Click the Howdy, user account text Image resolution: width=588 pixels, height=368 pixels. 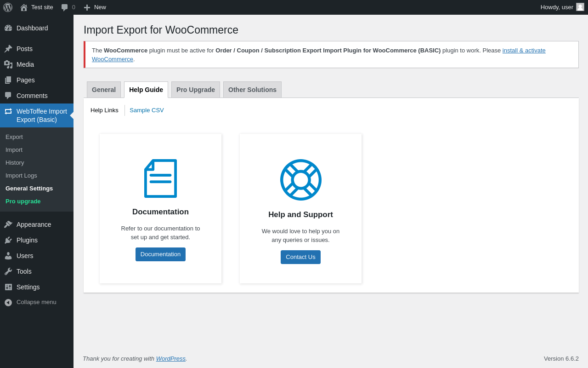[557, 7]
